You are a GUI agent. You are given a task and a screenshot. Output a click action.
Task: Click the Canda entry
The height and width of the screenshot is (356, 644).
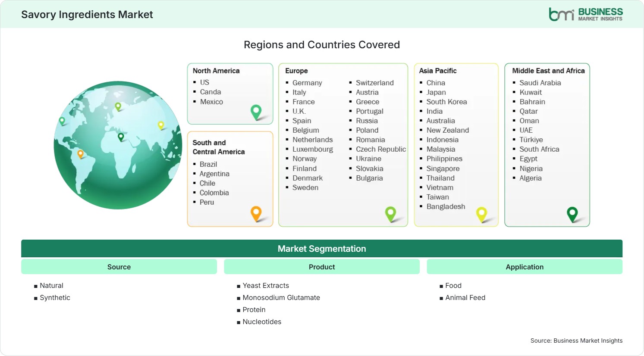pos(210,92)
